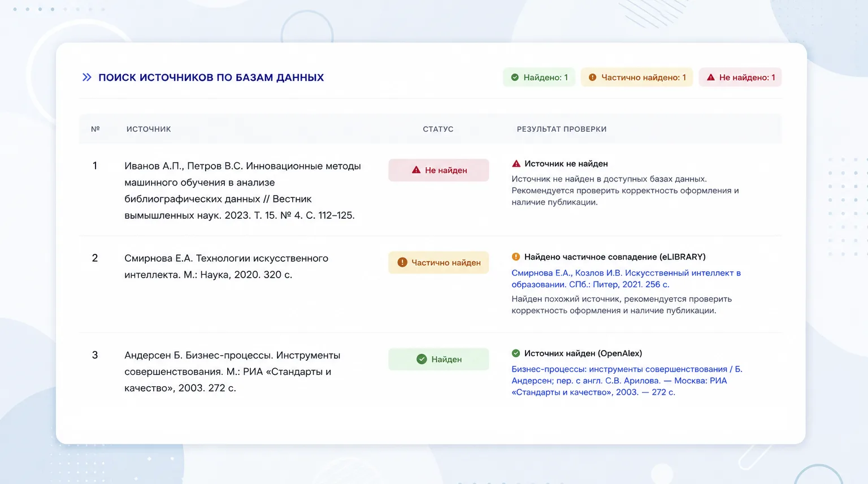The width and height of the screenshot is (868, 484).
Task: Click 'Источник не найден' result title
Action: coord(566,163)
